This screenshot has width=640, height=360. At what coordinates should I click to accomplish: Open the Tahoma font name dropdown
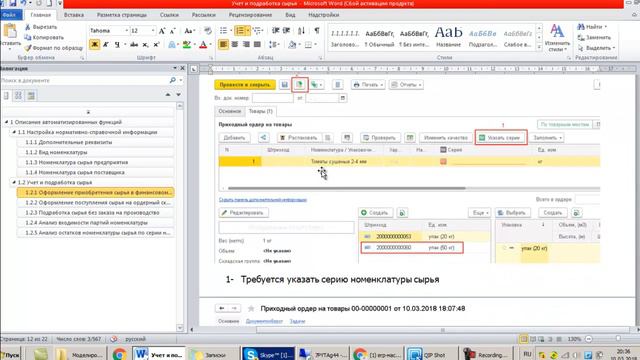(x=126, y=31)
